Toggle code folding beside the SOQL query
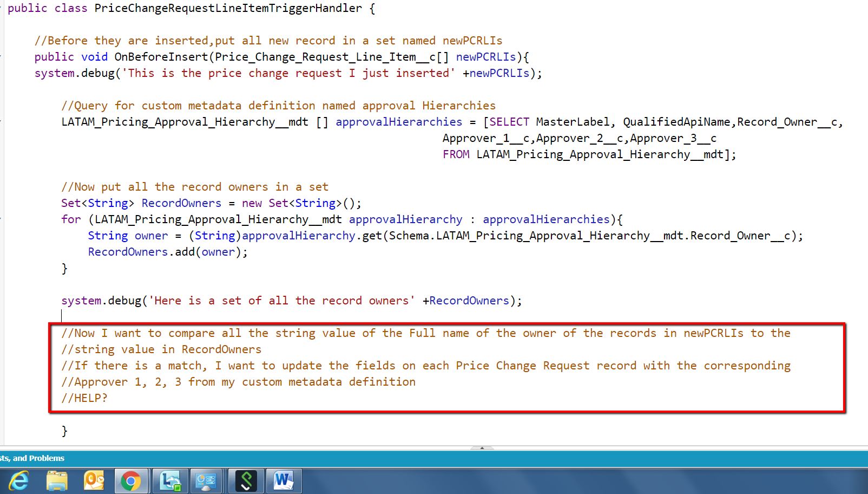This screenshot has width=868, height=494. click(x=3, y=122)
